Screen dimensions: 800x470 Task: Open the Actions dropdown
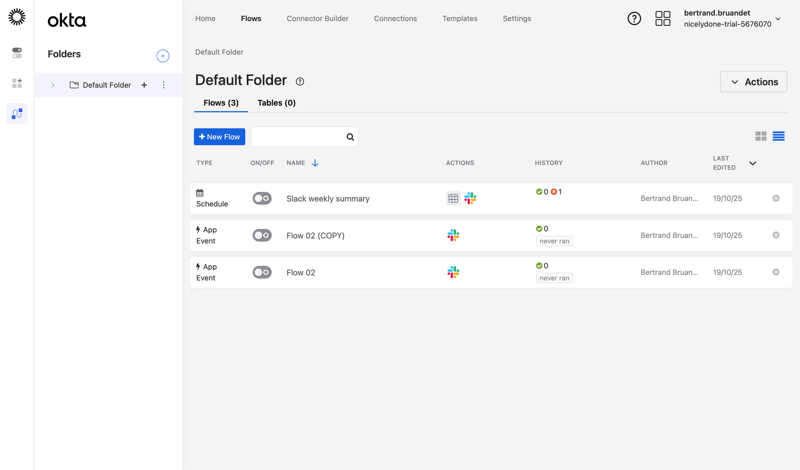[754, 82]
